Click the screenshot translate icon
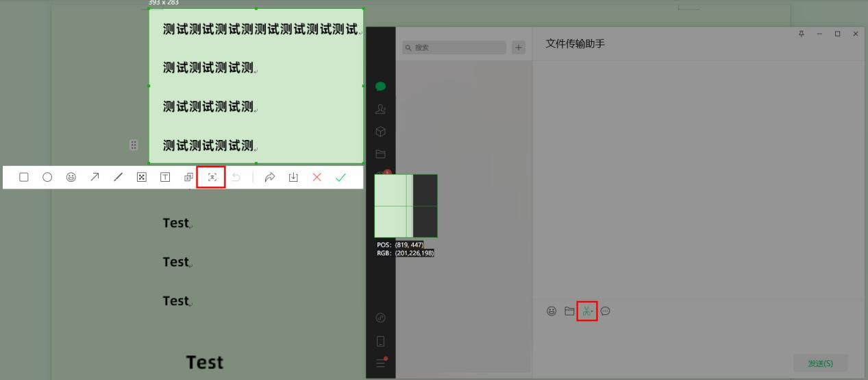Image resolution: width=868 pixels, height=380 pixels. 188,177
